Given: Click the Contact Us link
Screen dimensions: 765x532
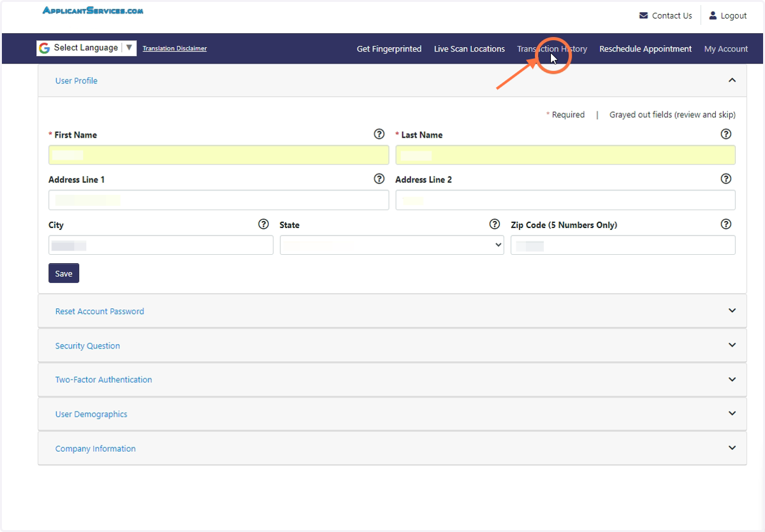Looking at the screenshot, I should pos(672,15).
